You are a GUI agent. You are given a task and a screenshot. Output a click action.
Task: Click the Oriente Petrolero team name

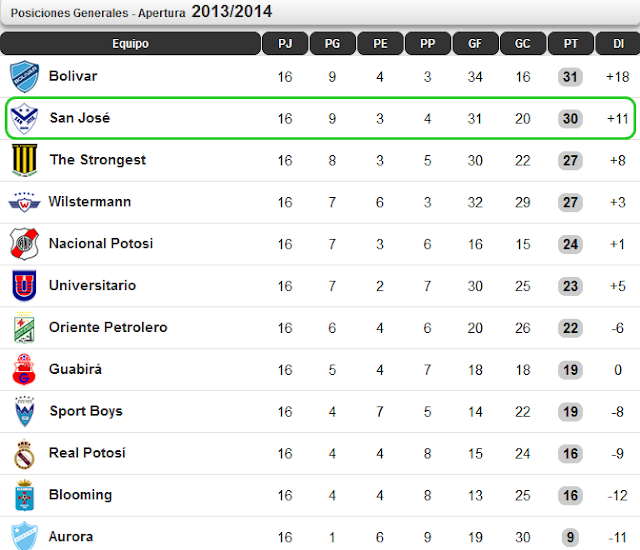pos(108,327)
